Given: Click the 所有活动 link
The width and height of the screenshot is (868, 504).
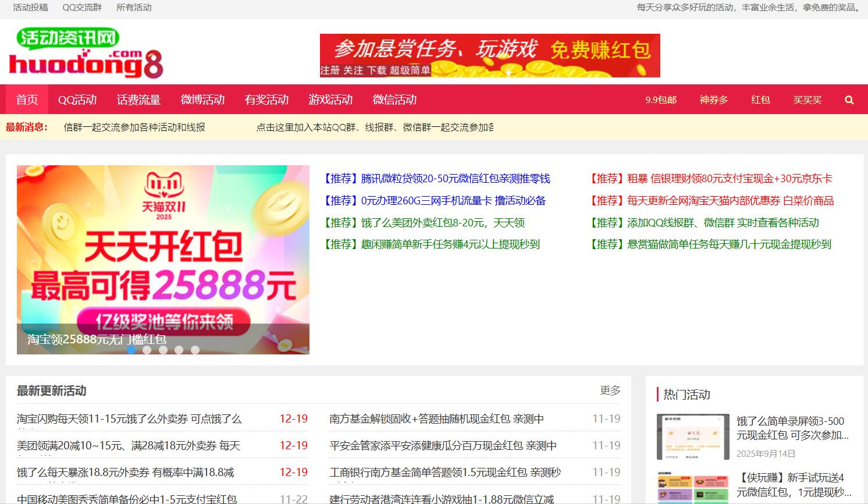Looking at the screenshot, I should (x=134, y=8).
